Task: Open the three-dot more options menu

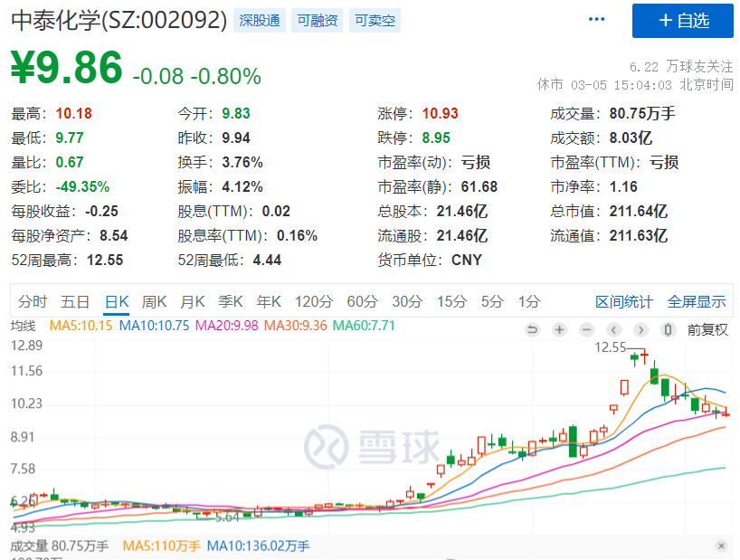Action: click(596, 19)
